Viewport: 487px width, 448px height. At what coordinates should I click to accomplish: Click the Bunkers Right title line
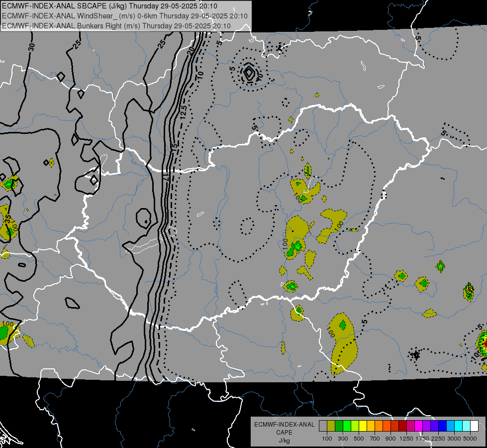116,26
